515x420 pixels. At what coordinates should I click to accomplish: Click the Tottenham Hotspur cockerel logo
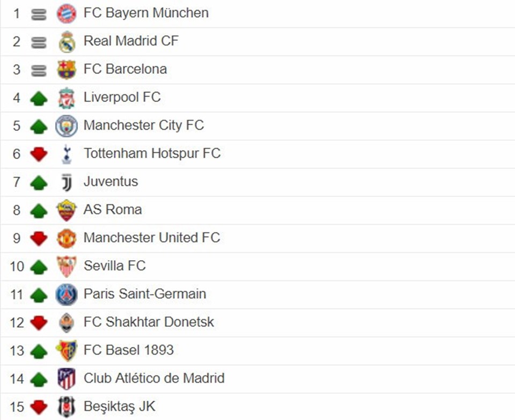pos(67,154)
